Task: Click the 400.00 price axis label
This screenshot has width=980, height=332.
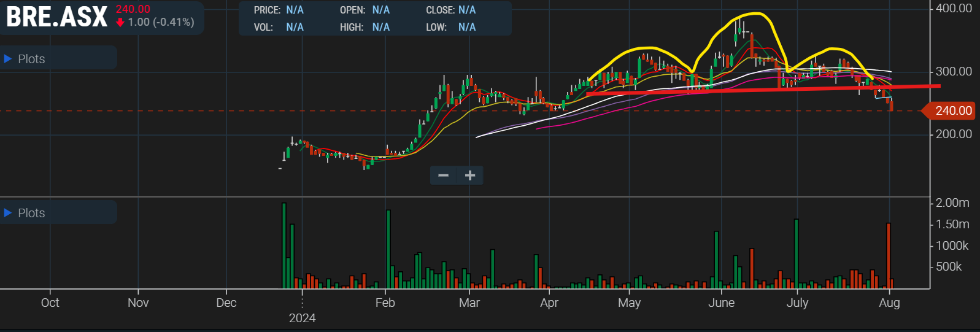Action: (954, 8)
